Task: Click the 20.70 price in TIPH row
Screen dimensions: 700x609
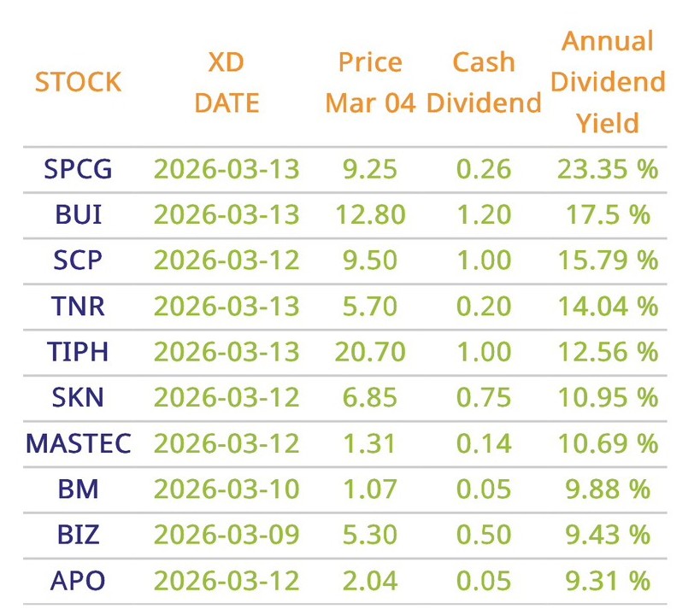Action: 370,351
